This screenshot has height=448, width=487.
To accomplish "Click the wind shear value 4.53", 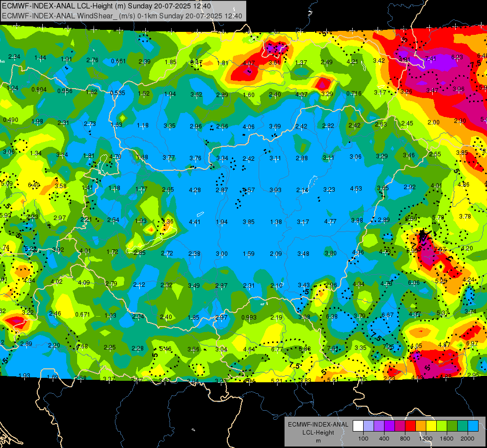I will click(x=356, y=188).
